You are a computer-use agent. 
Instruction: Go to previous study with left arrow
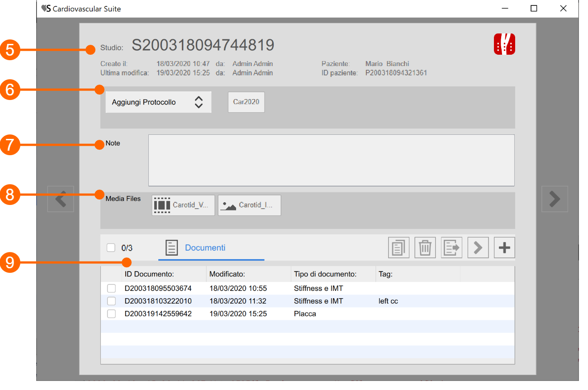click(x=61, y=199)
